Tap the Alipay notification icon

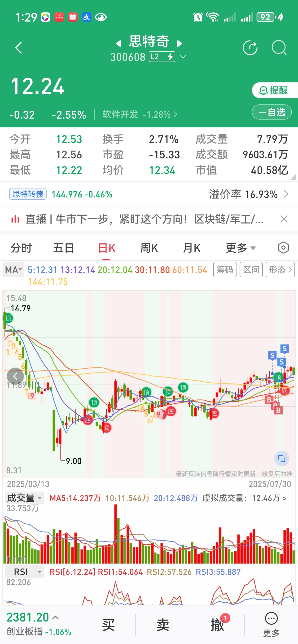[x=86, y=17]
